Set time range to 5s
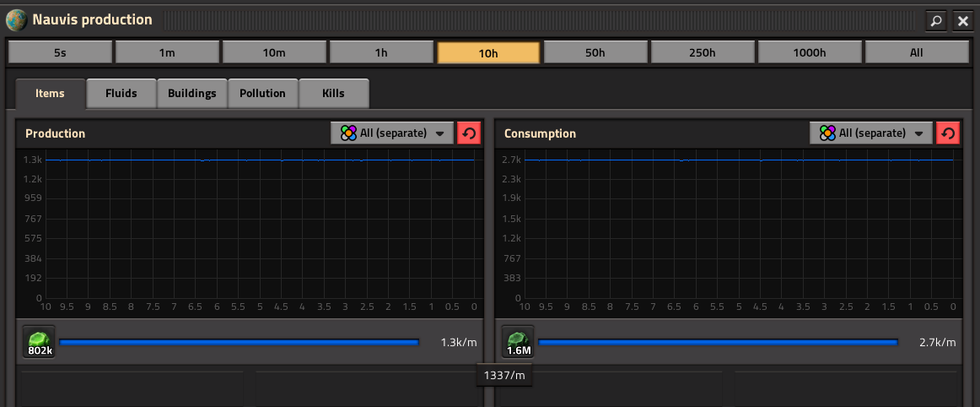Screen dimensions: 980x407 point(60,52)
